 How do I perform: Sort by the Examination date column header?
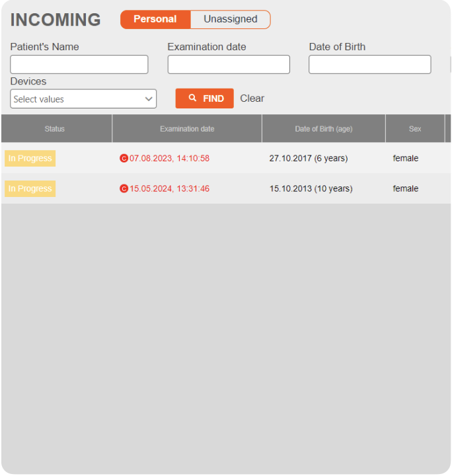click(187, 129)
